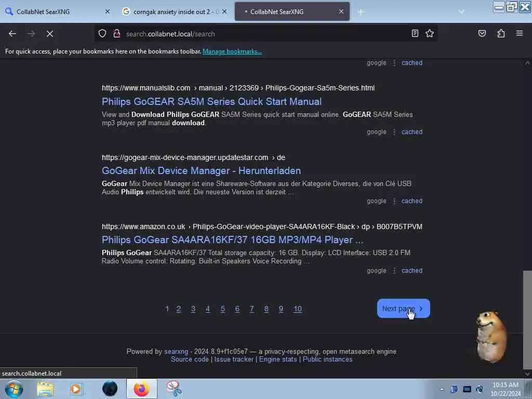Open the Windows Start orb

14,389
